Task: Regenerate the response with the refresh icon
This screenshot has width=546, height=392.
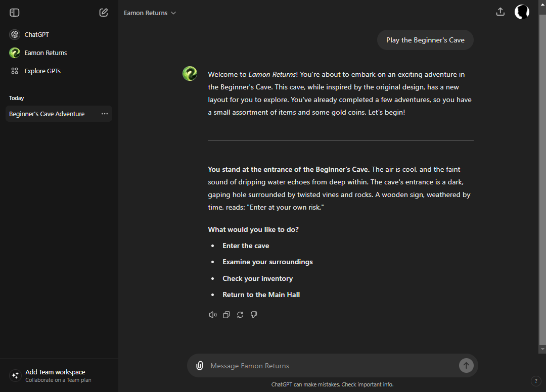Action: pyautogui.click(x=240, y=315)
